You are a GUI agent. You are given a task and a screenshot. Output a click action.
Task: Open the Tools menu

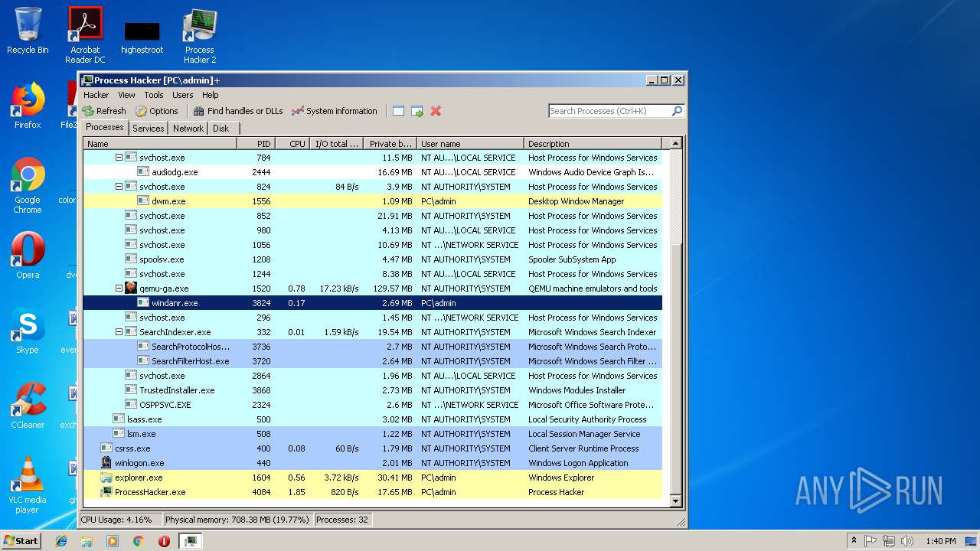(154, 95)
